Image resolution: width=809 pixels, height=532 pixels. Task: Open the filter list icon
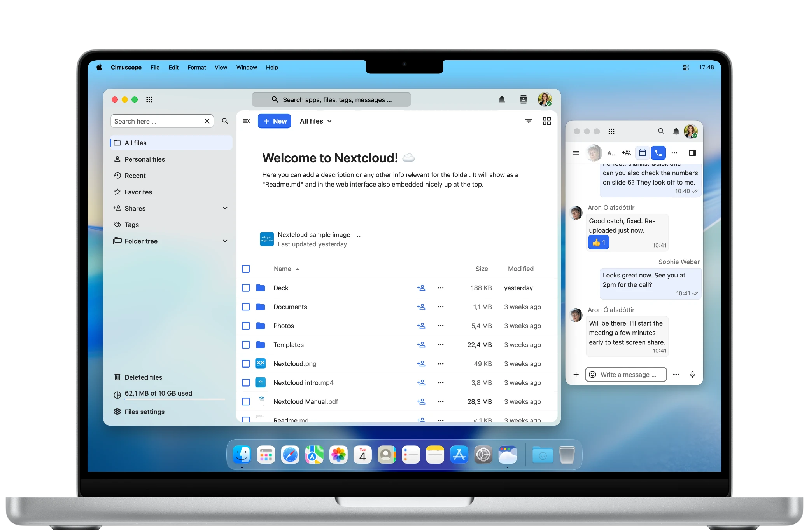[529, 121]
